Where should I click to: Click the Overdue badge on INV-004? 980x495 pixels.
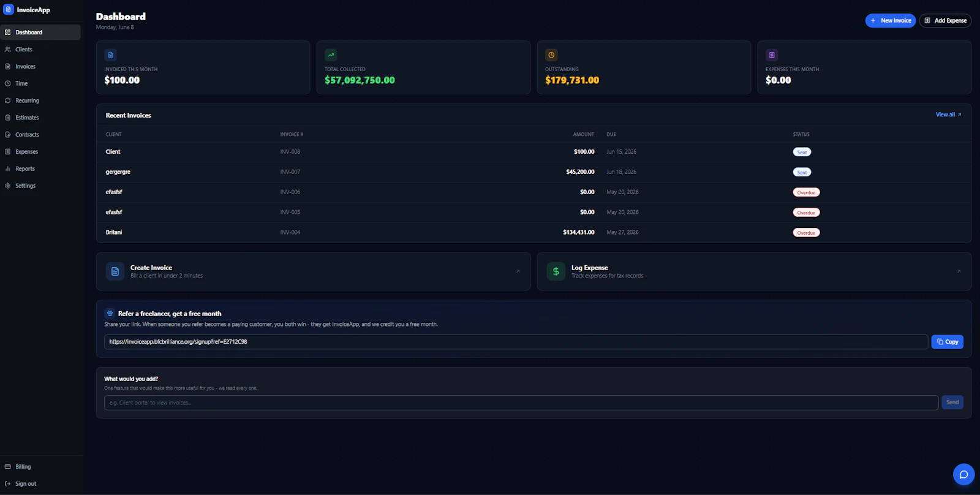click(806, 233)
